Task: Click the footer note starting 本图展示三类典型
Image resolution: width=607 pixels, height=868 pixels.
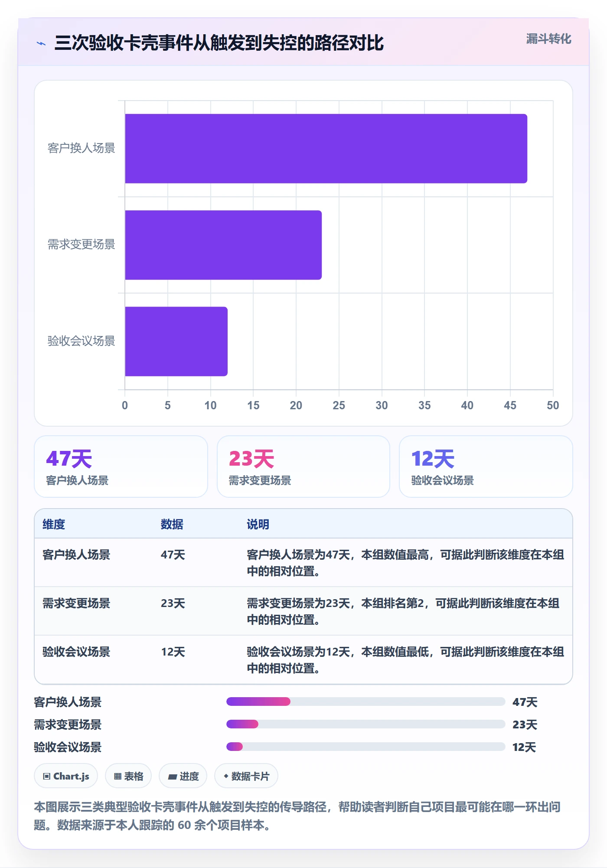Action: coord(297,816)
